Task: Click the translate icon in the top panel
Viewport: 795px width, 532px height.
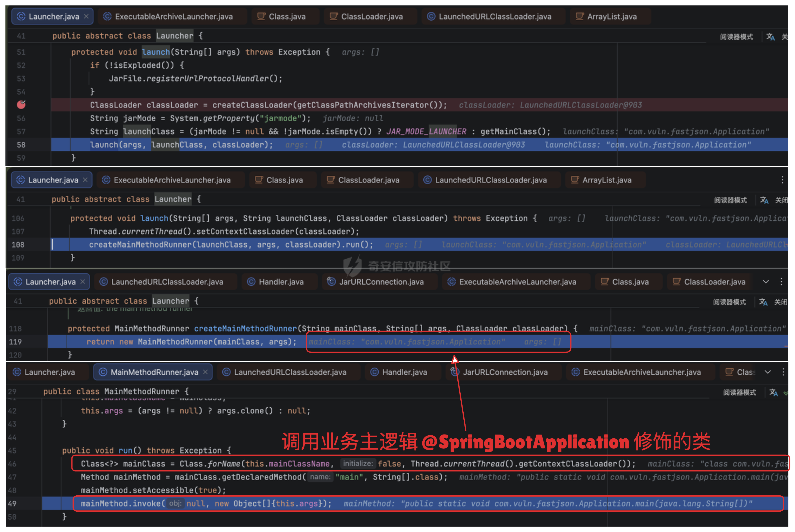Action: (771, 37)
